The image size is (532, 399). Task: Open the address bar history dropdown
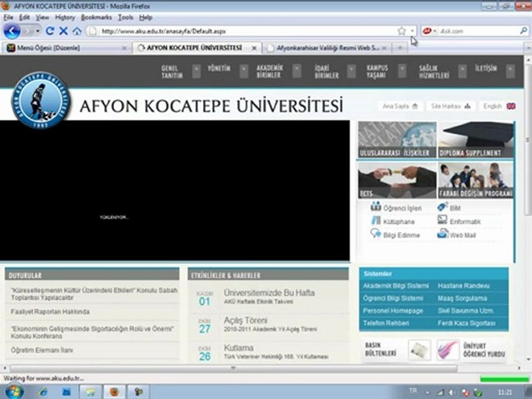pyautogui.click(x=412, y=32)
